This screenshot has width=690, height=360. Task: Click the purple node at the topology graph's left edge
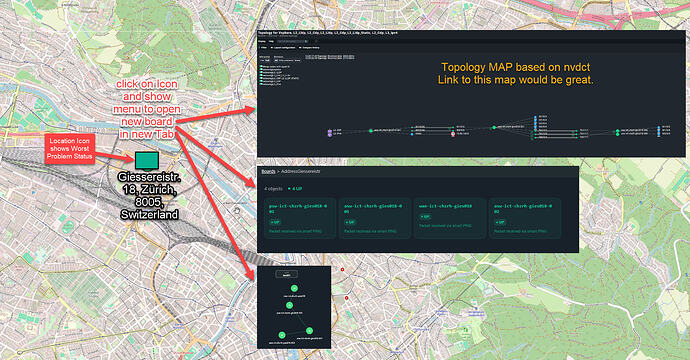330,132
